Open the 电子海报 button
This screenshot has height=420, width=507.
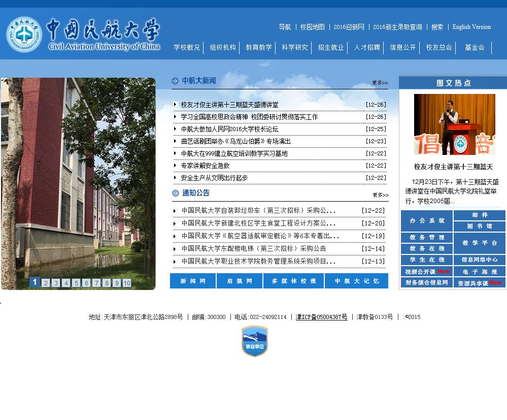coord(480,272)
